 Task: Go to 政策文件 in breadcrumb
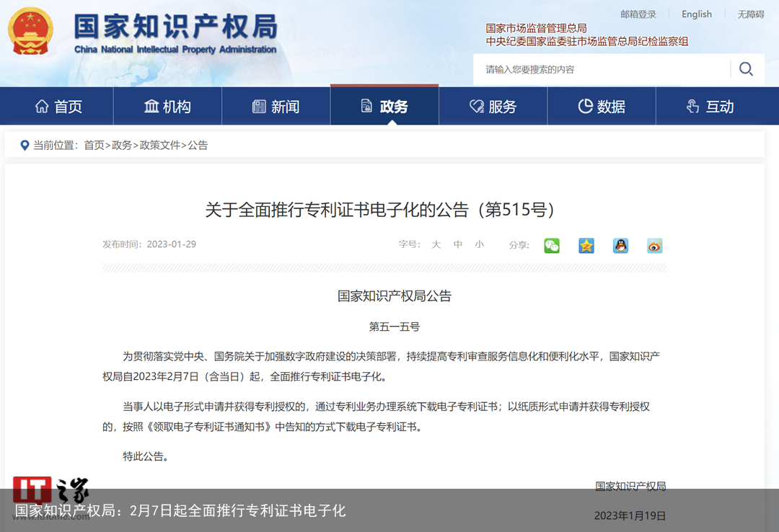coord(160,145)
